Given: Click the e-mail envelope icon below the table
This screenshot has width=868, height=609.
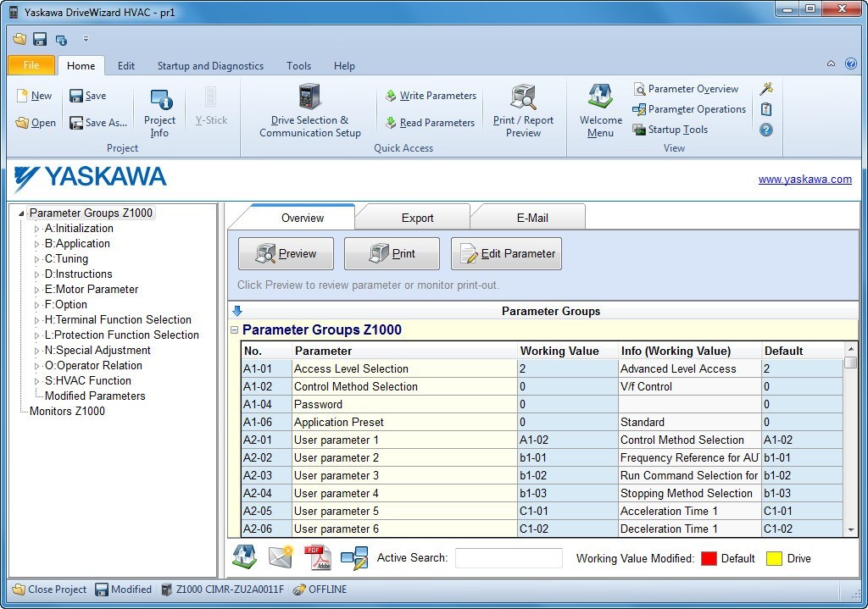Looking at the screenshot, I should (281, 557).
